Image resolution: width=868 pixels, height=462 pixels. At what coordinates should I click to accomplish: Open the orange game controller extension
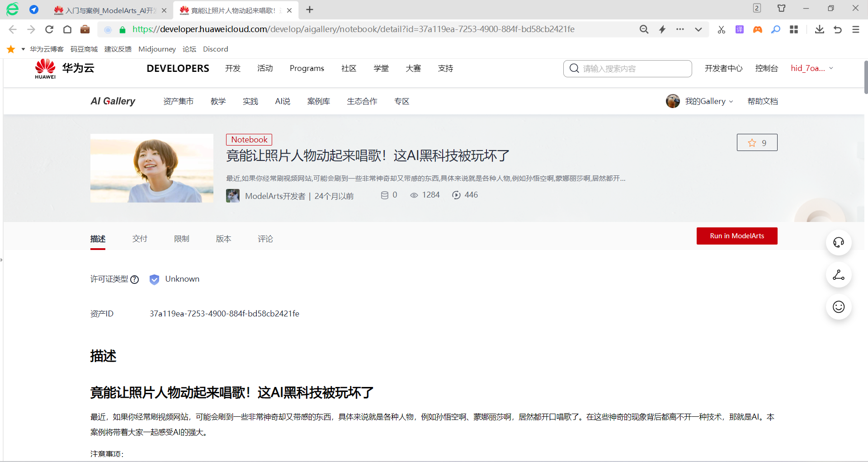[758, 29]
